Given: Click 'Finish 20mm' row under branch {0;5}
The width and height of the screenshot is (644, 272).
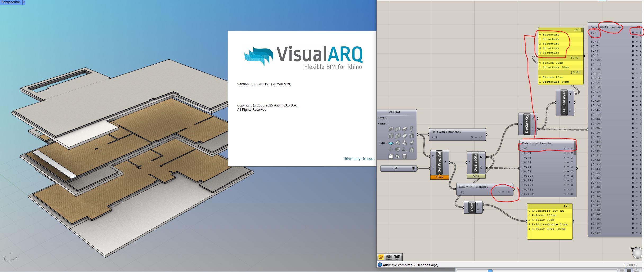Looking at the screenshot, I should pyautogui.click(x=561, y=63).
